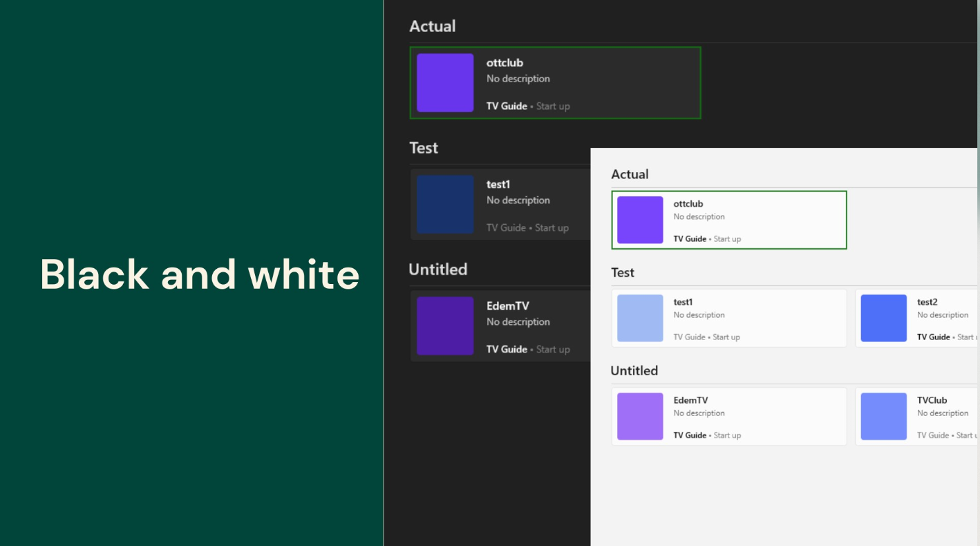Select the "Test" group header in dark theme
The height and width of the screenshot is (546, 980).
pos(424,148)
